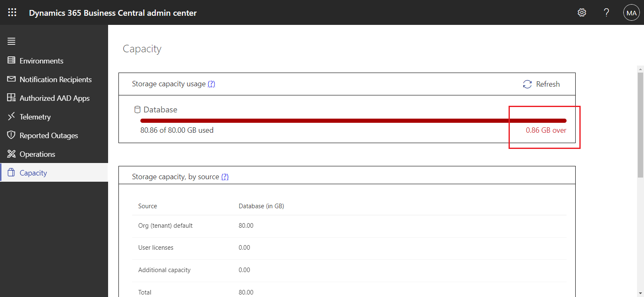Open the Storage capacity by source help link
644x297 pixels.
click(225, 176)
